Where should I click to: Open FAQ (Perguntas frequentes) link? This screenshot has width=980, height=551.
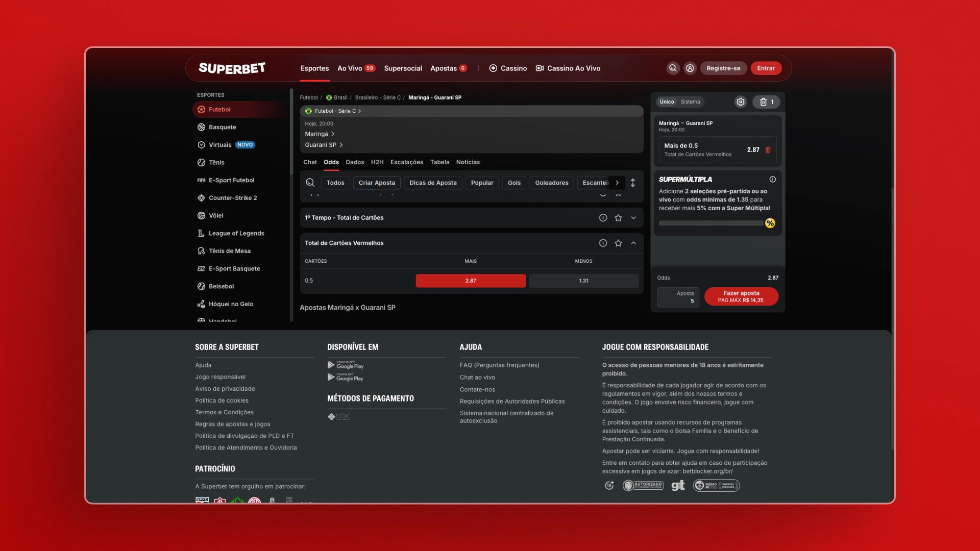point(499,365)
